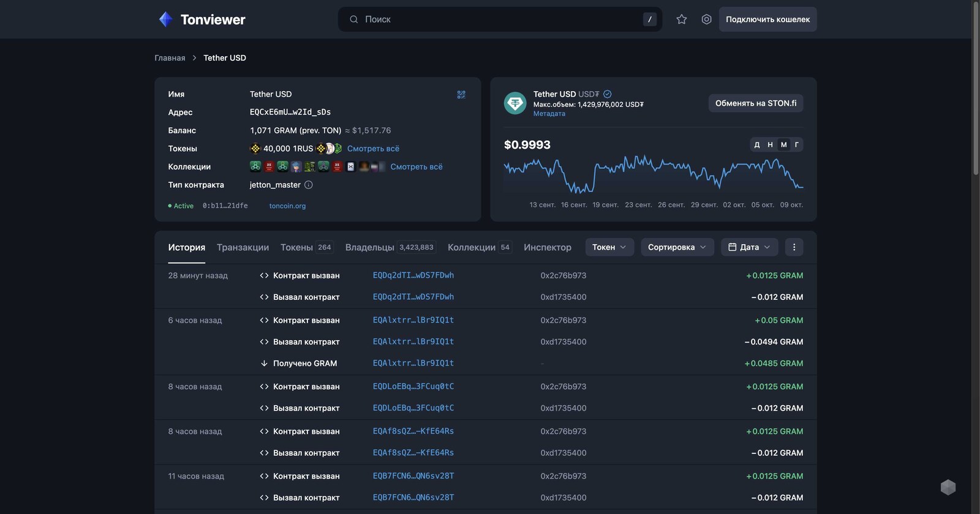980x514 pixels.
Task: Open the toncoin.org link
Action: tap(287, 206)
